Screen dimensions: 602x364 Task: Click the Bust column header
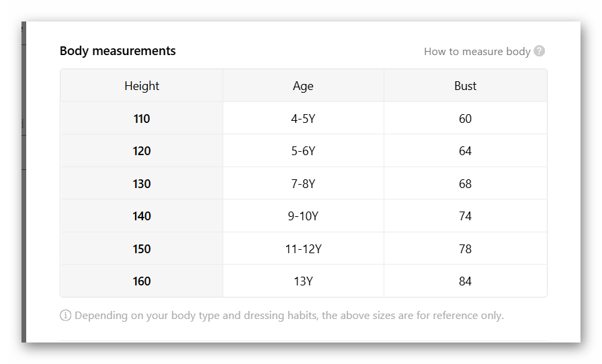(x=465, y=86)
